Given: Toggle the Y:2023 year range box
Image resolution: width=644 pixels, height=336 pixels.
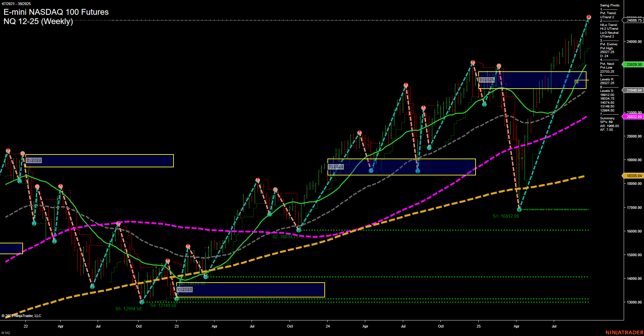Looking at the screenshot, I should [x=185, y=289].
